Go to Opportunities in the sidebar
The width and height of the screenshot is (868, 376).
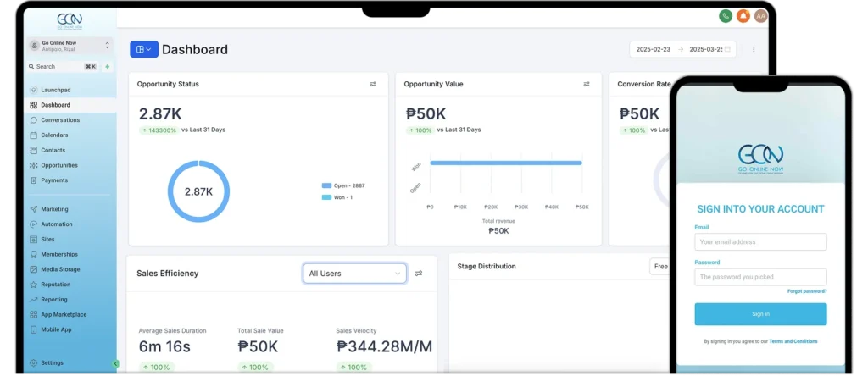tap(58, 165)
